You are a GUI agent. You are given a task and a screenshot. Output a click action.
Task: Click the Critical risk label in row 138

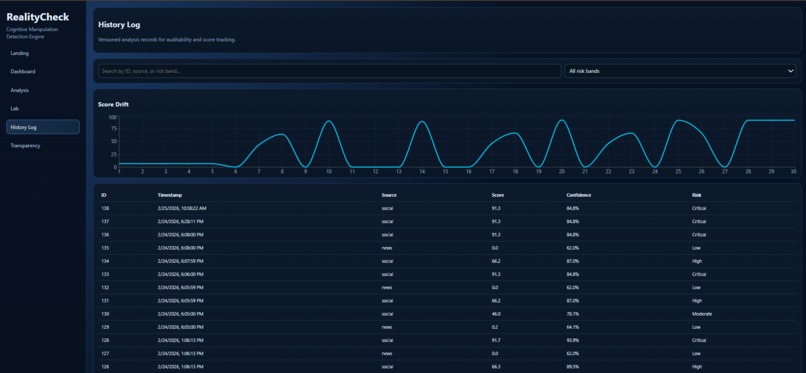699,208
